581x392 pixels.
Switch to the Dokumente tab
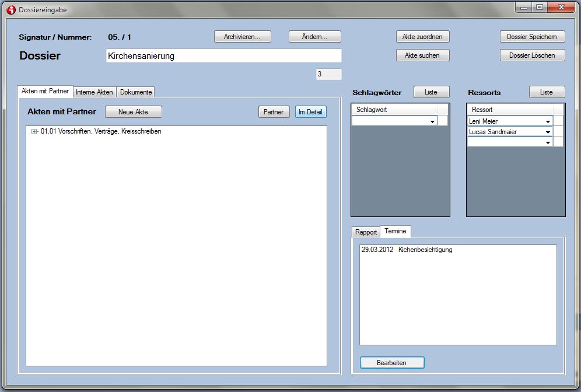point(136,92)
